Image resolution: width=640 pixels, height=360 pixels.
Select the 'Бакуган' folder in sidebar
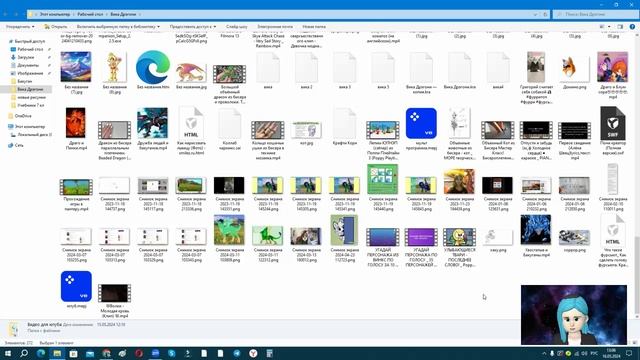[24, 81]
